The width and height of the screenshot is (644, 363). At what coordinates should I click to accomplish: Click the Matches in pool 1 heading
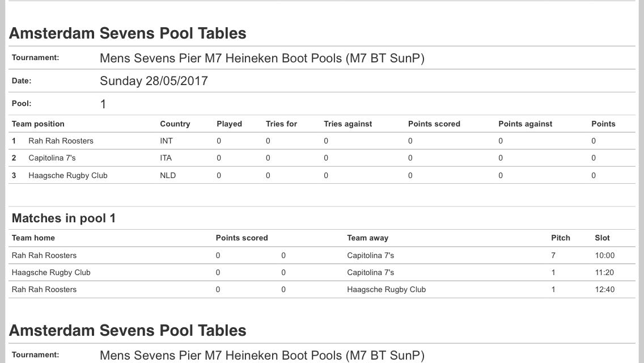click(63, 218)
